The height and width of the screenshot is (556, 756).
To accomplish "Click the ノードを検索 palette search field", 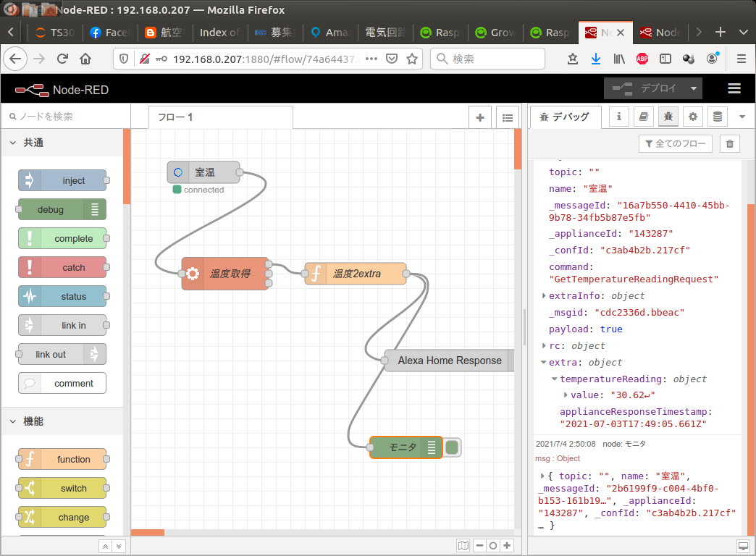I will pos(67,117).
